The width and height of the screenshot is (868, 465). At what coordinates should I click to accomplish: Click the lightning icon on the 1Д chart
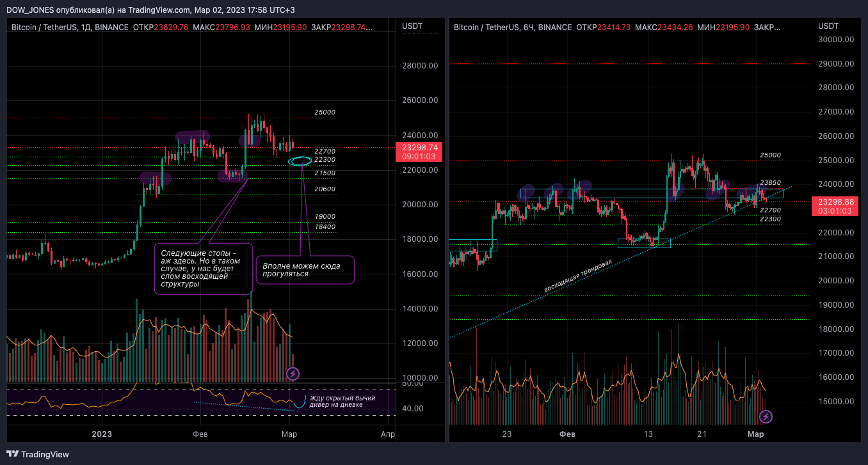[x=293, y=373]
